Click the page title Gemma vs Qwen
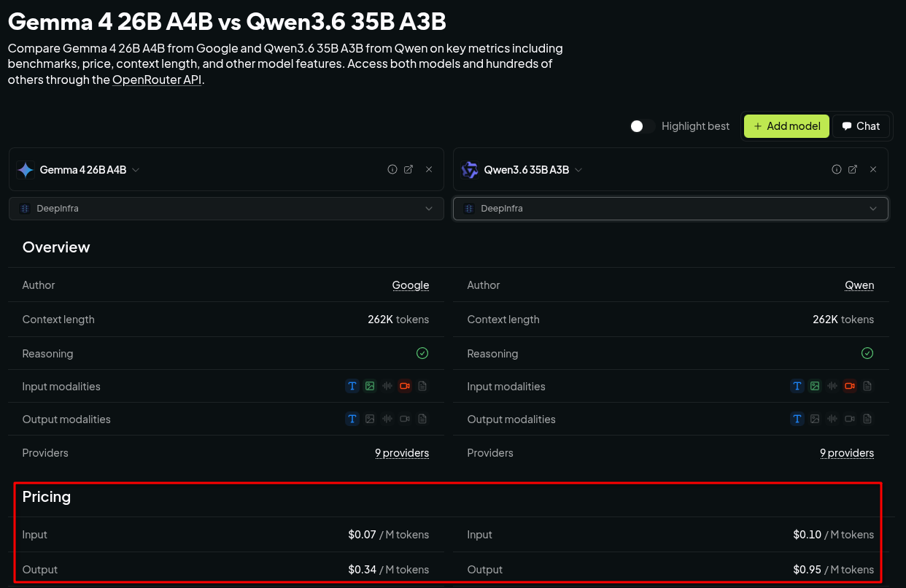 [x=227, y=21]
